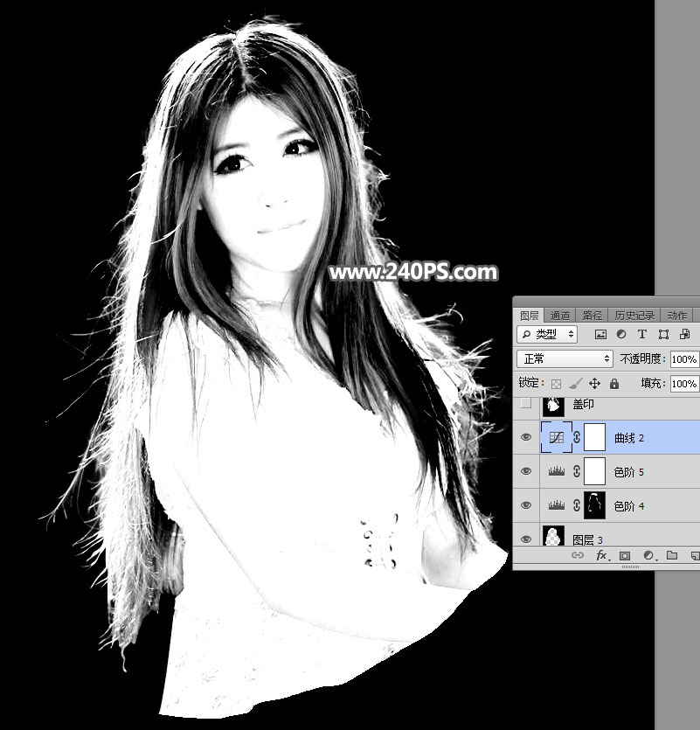
Task: Add a layer mask via bottom icon
Action: (x=625, y=556)
